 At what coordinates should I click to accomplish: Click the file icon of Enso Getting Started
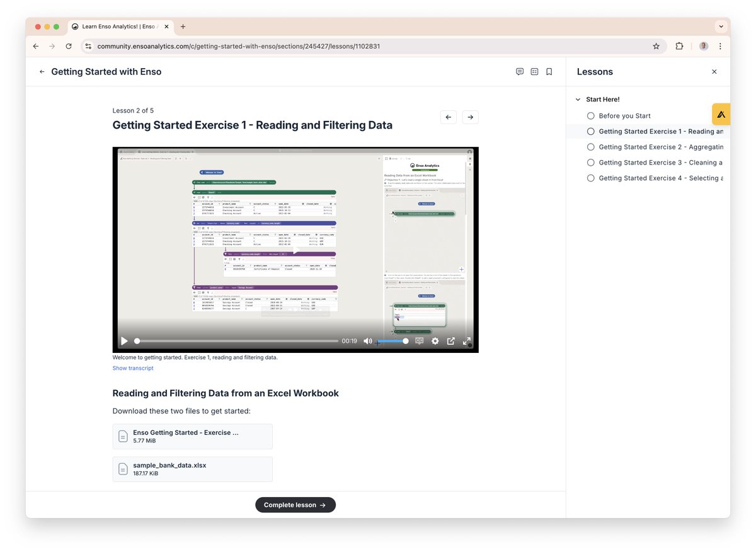[x=123, y=436]
